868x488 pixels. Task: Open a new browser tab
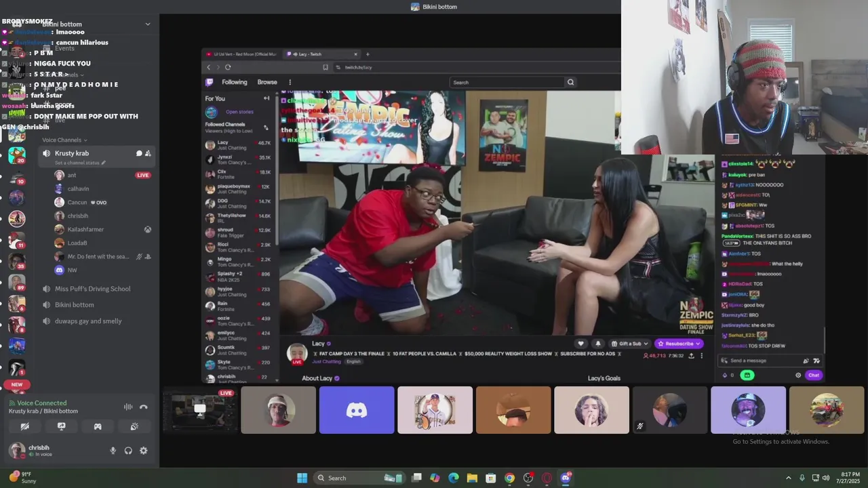[x=368, y=54]
